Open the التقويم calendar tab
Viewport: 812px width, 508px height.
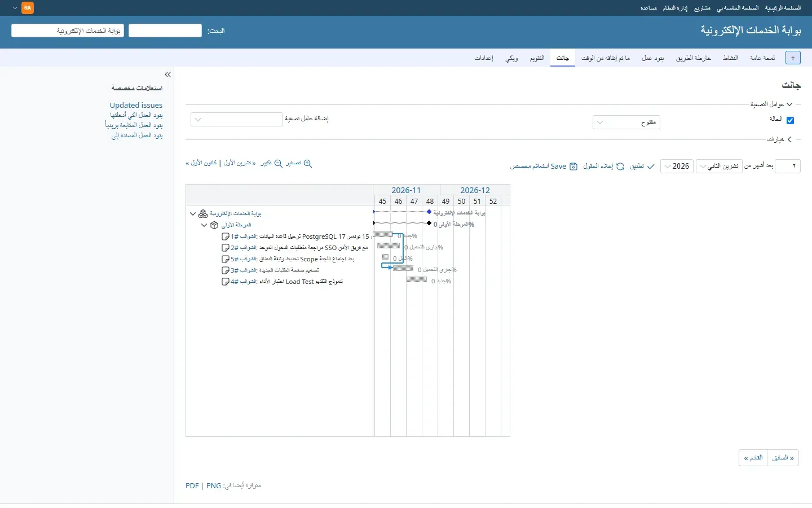[537, 58]
